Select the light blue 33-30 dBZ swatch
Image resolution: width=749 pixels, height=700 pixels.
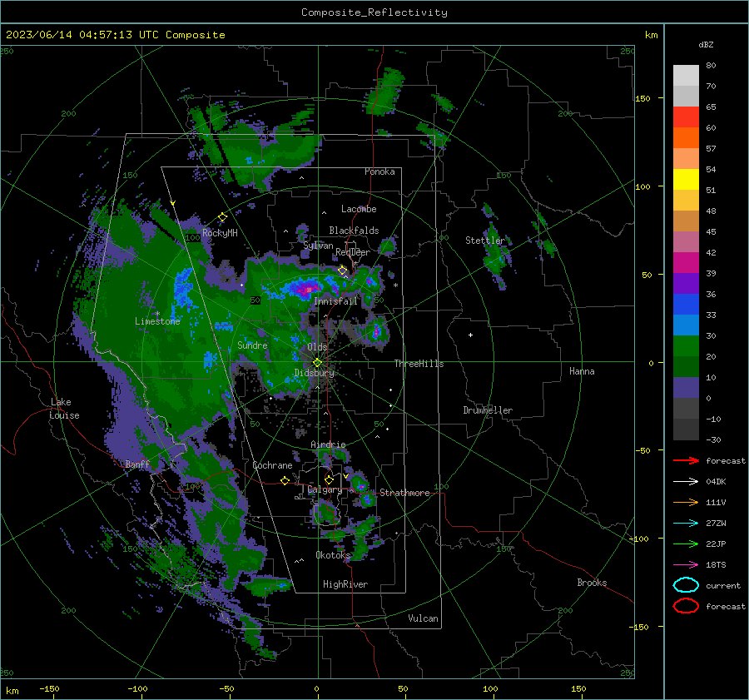pyautogui.click(x=686, y=325)
